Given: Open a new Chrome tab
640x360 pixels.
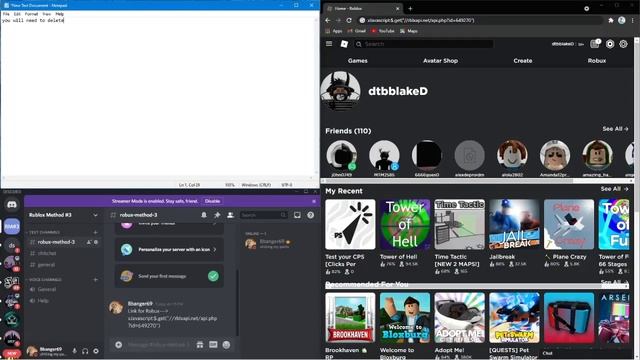Looking at the screenshot, I should click(x=410, y=8).
